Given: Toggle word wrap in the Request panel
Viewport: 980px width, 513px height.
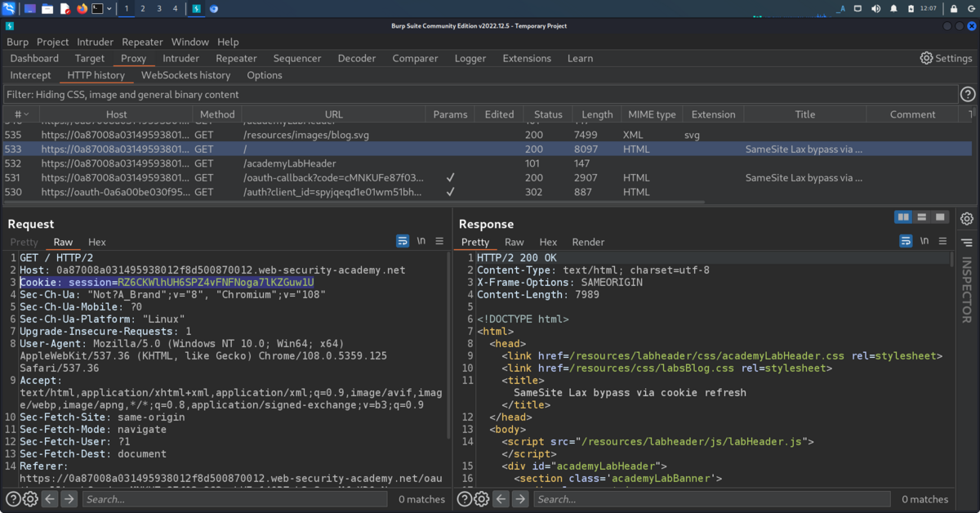Looking at the screenshot, I should tap(403, 241).
